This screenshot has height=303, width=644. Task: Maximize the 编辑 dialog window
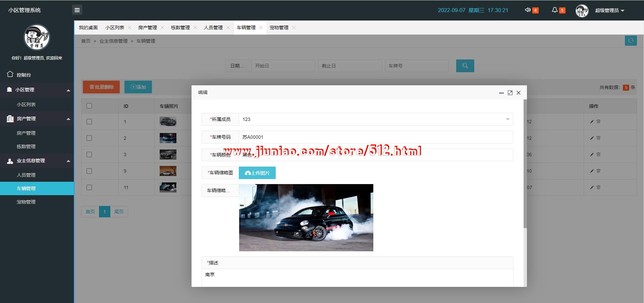510,93
